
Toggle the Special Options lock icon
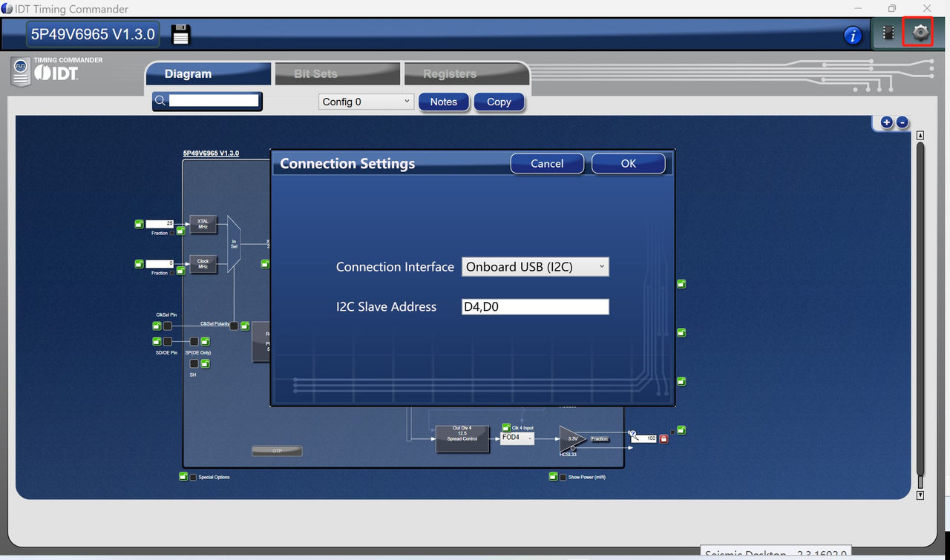183,476
